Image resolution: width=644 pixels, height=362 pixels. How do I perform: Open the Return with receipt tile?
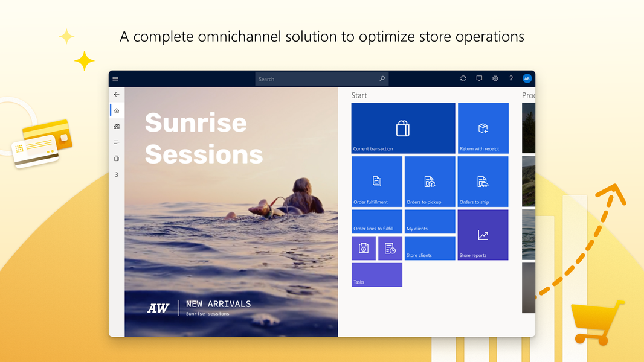(483, 128)
